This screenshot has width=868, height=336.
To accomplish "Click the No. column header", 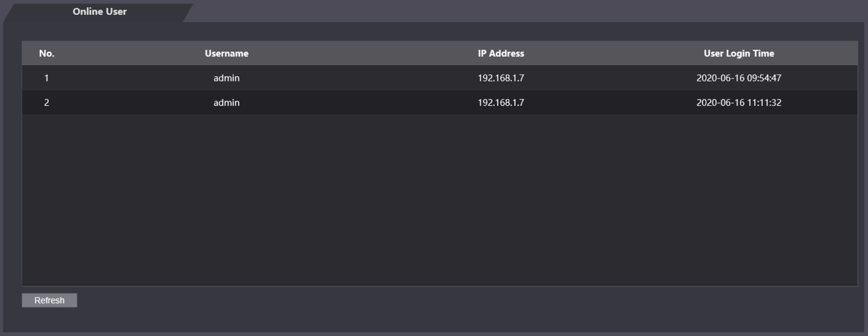I will point(47,54).
